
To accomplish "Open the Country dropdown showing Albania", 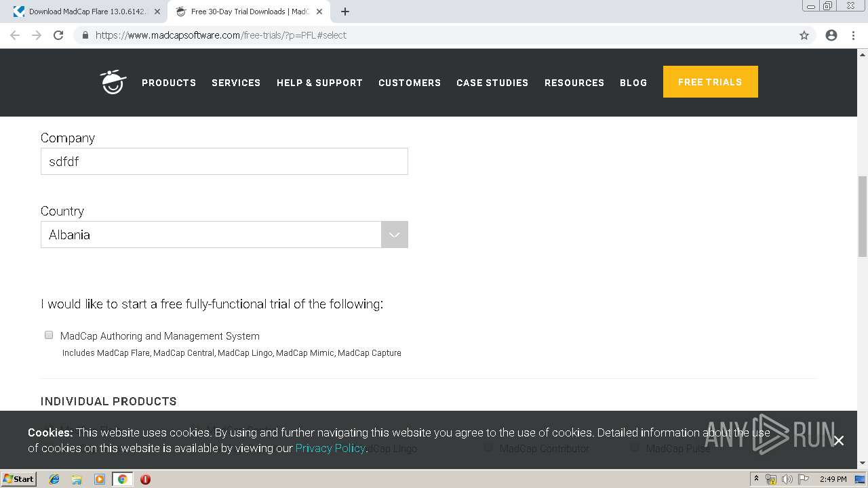I will tap(224, 235).
